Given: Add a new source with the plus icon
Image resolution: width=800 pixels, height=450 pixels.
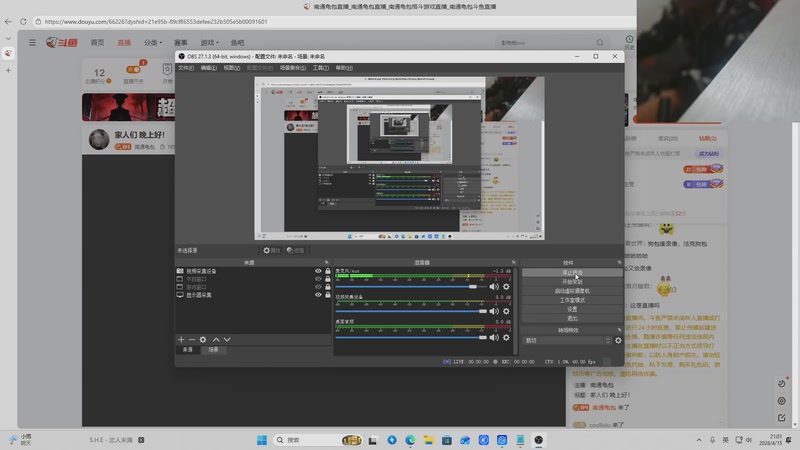Looking at the screenshot, I should (x=181, y=339).
